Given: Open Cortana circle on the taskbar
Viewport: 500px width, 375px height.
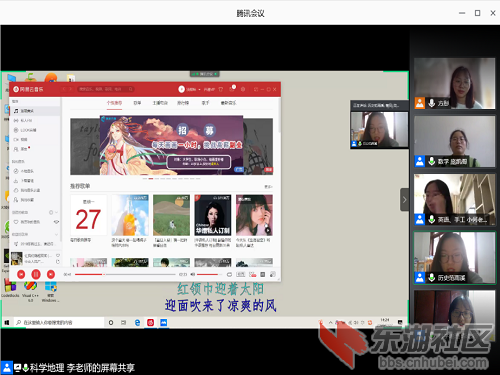Looking at the screenshot, I should (x=111, y=322).
